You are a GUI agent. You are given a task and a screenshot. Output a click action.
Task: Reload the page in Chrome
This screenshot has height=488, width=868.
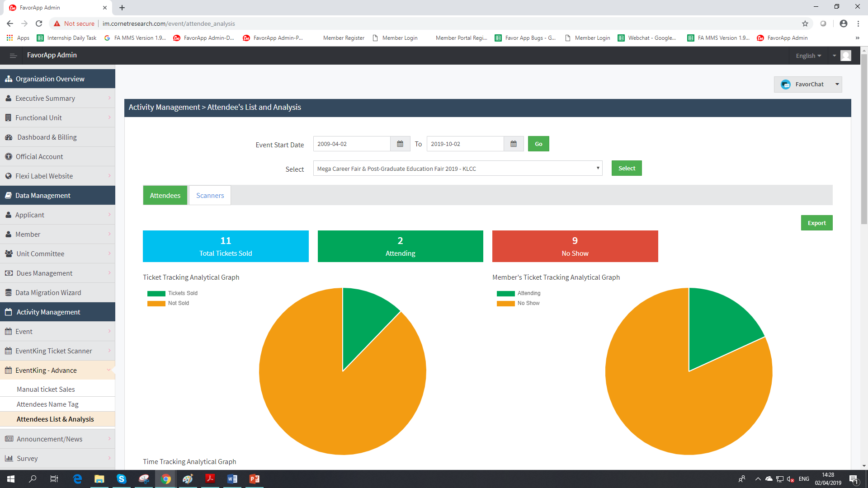click(x=39, y=23)
